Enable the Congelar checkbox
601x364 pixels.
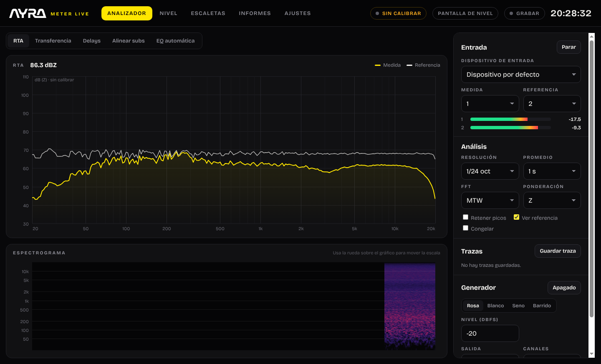point(465,228)
